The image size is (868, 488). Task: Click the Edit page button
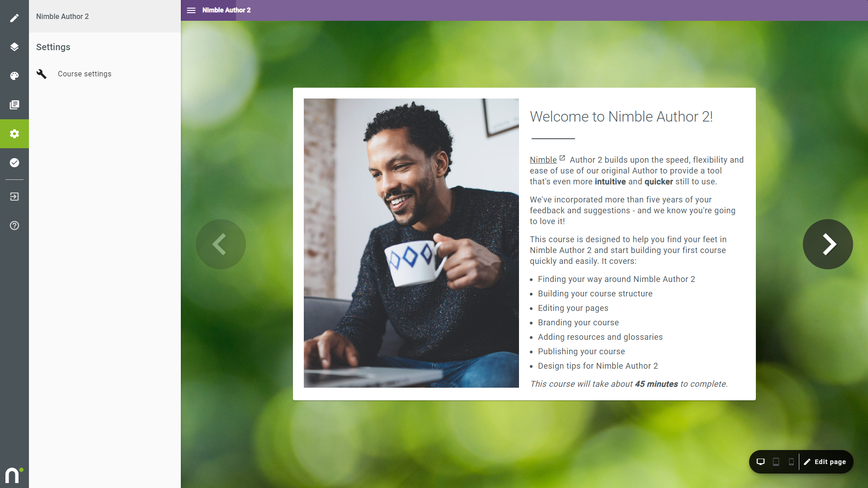click(825, 462)
